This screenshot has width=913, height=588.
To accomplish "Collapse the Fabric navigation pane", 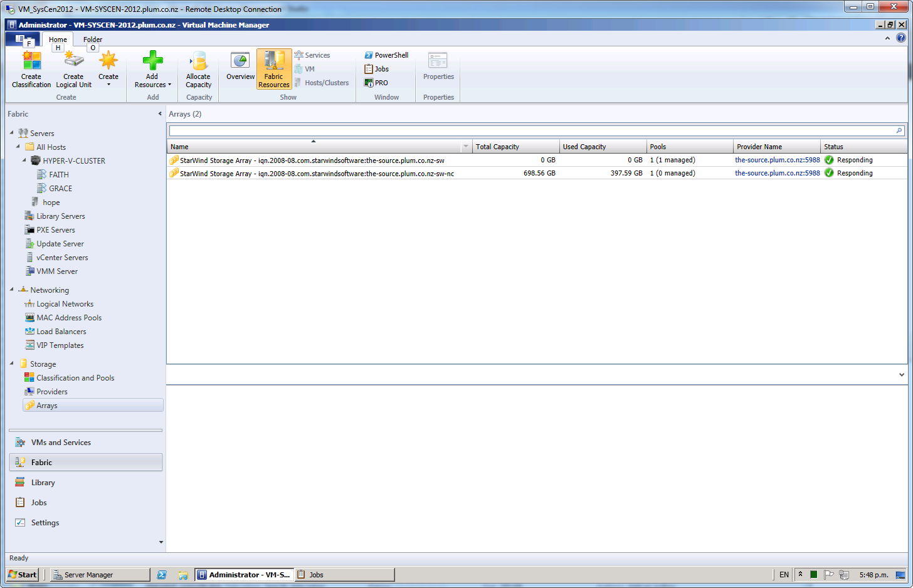I will tap(160, 114).
